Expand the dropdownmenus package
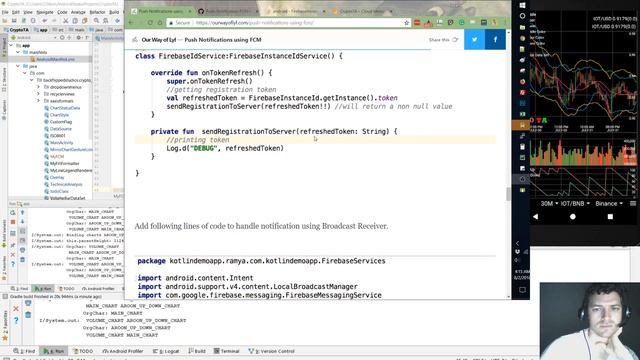640x360 pixels. pyautogui.click(x=38, y=87)
